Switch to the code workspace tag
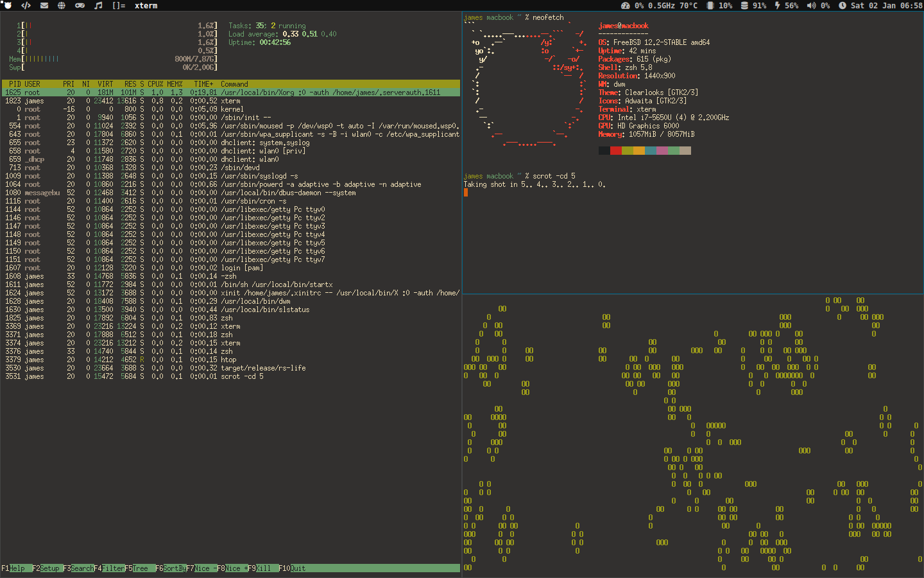This screenshot has width=924, height=578. [26, 5]
